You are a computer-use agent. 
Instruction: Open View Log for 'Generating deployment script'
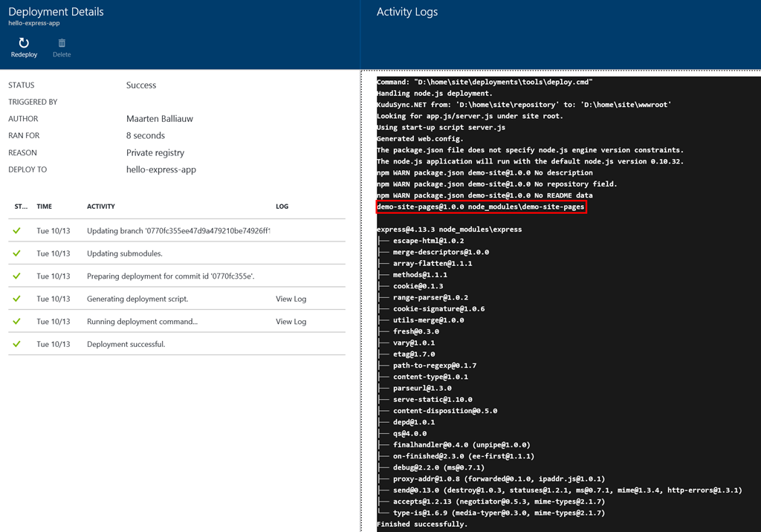290,298
